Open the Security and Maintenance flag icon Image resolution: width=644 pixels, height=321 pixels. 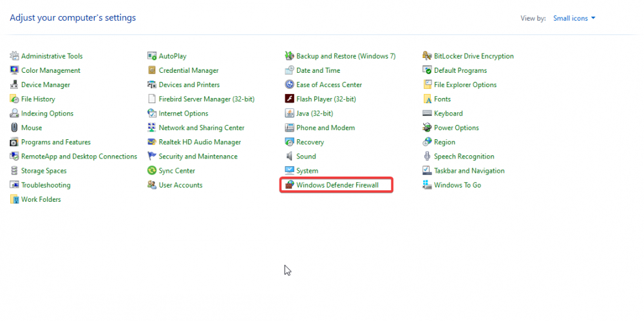point(152,156)
